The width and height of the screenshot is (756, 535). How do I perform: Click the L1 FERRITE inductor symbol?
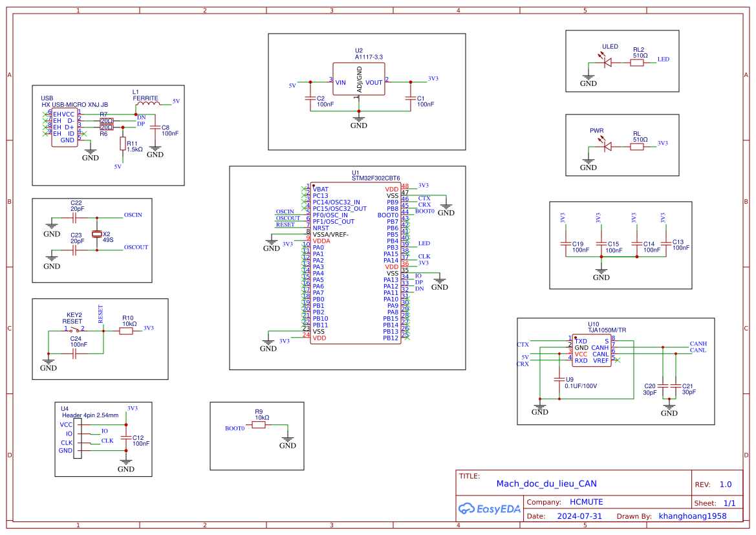(147, 102)
